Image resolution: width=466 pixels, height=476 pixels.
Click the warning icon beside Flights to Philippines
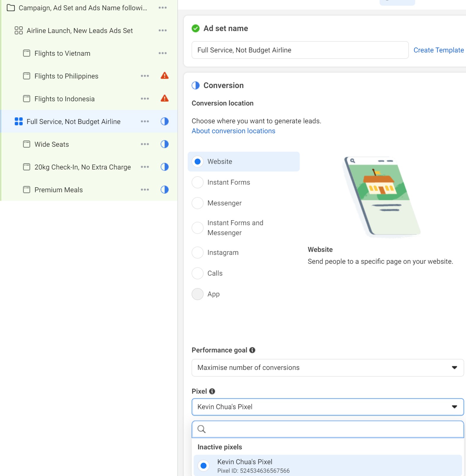click(x=164, y=76)
